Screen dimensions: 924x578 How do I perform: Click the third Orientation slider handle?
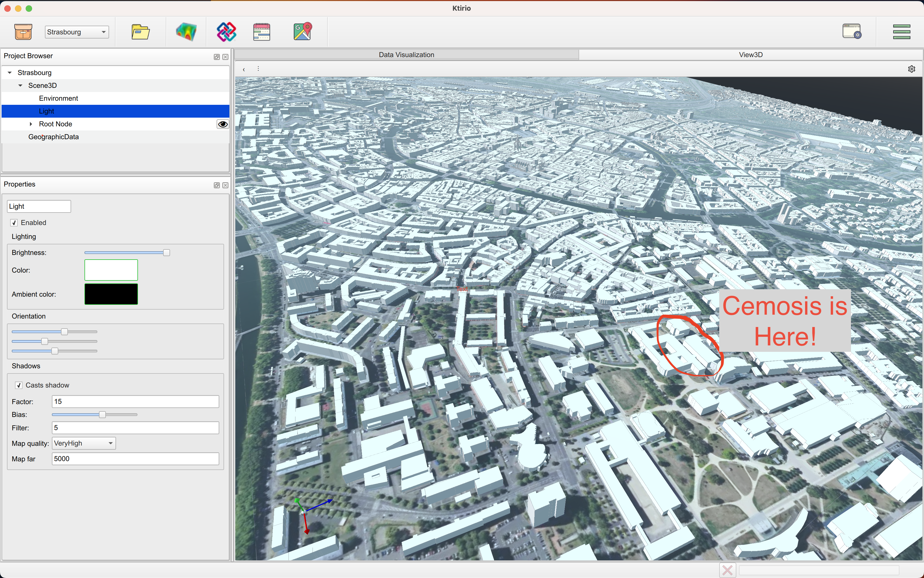[x=55, y=351]
